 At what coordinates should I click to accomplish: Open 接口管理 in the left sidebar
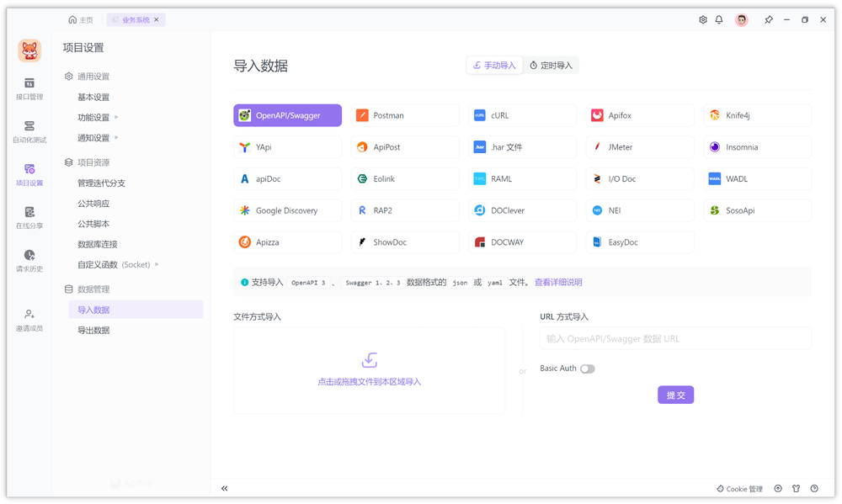tap(29, 89)
